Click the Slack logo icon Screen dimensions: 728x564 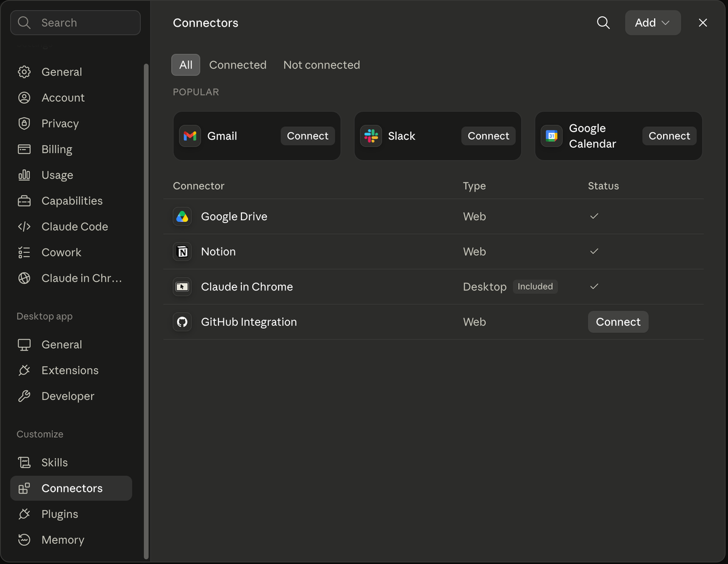point(371,136)
